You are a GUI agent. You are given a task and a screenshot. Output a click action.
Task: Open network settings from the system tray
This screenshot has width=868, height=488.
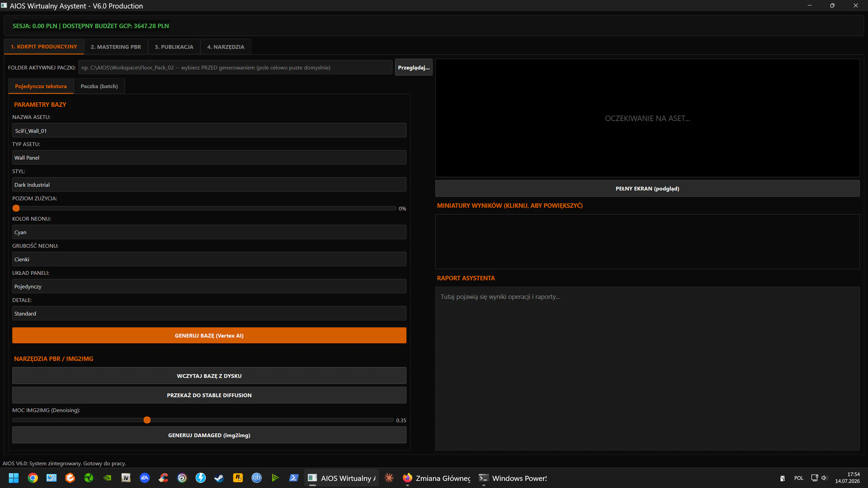(x=814, y=478)
